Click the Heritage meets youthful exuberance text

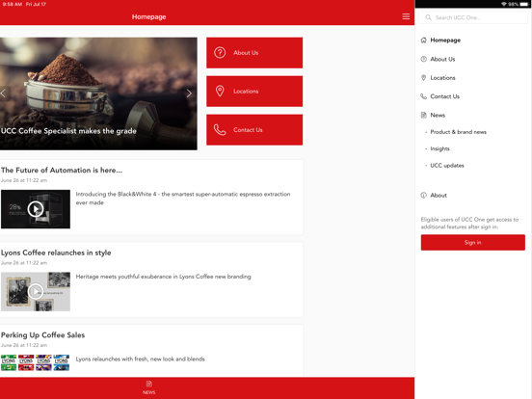tap(163, 277)
